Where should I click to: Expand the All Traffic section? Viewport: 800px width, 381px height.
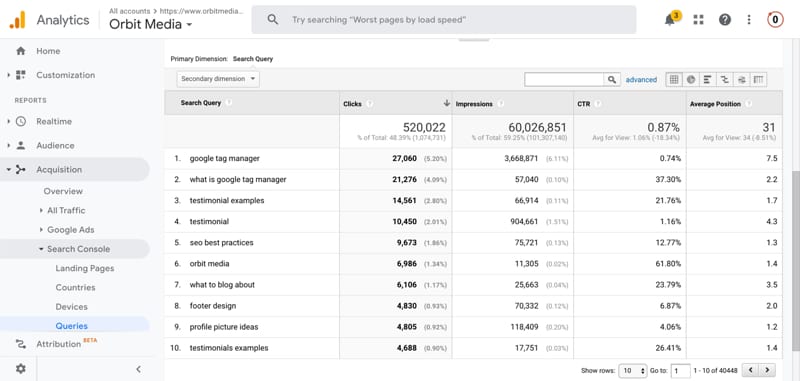pos(41,210)
